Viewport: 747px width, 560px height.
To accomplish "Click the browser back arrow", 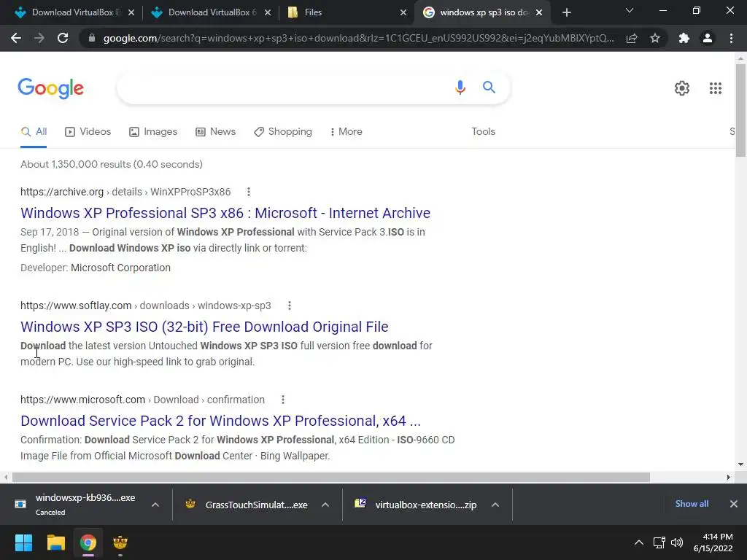I will point(16,38).
